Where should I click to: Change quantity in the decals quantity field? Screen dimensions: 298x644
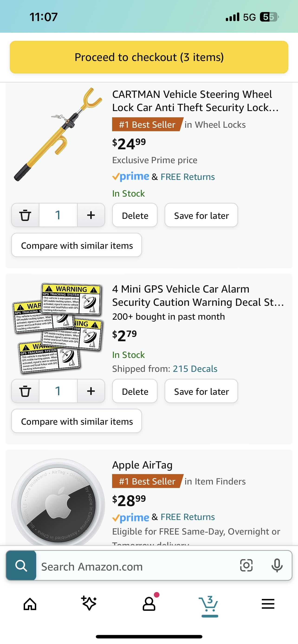click(x=58, y=391)
